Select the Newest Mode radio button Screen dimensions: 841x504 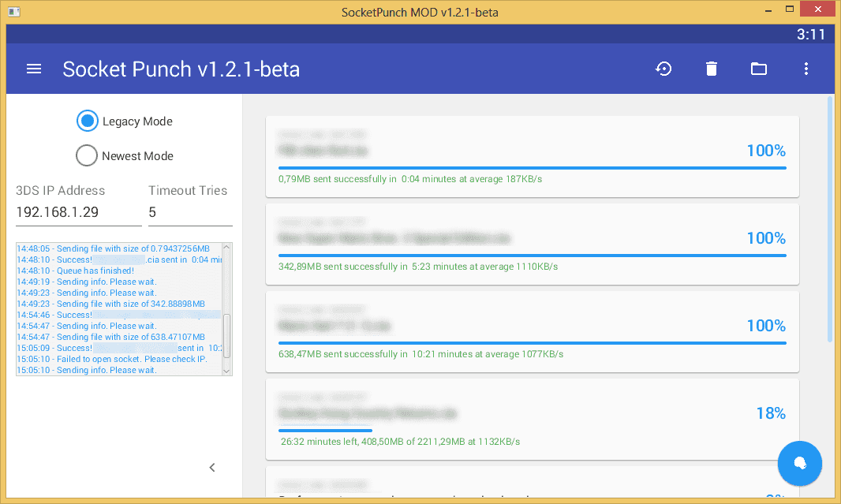click(x=87, y=156)
